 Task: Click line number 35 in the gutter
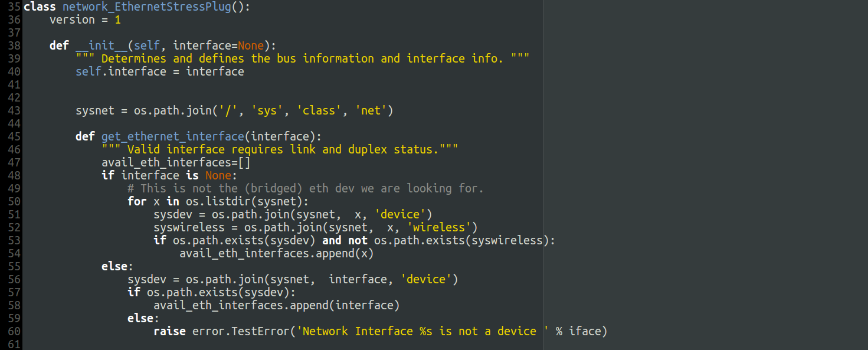[14, 7]
